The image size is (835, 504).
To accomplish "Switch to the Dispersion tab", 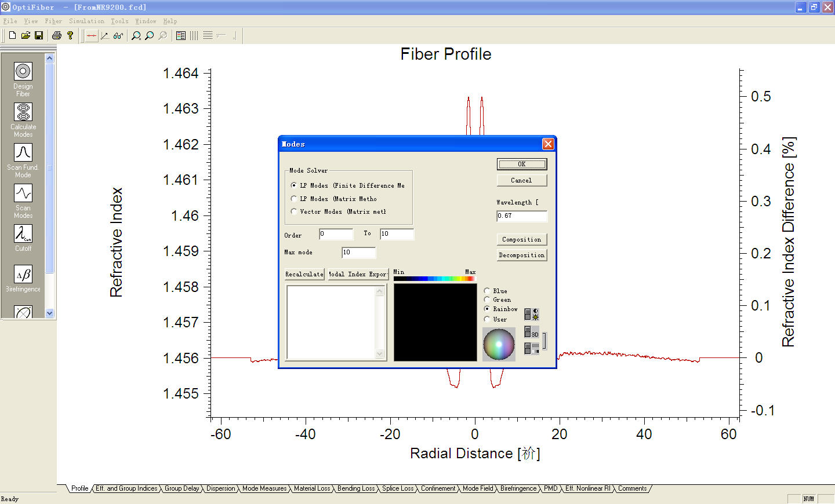I will [x=221, y=488].
